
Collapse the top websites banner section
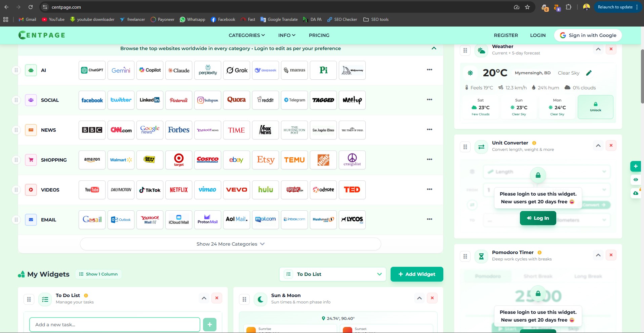click(434, 48)
